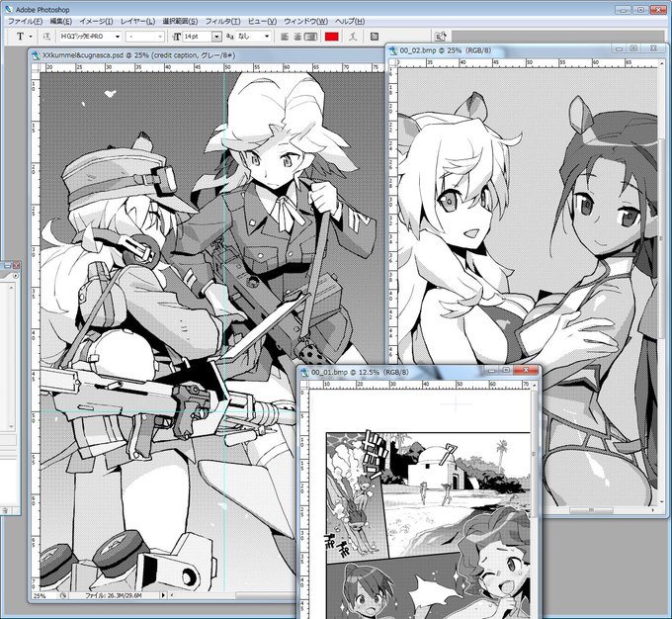Viewport: 672px width, 619px height.
Task: Open the font size dropdown arrow
Action: coord(216,37)
